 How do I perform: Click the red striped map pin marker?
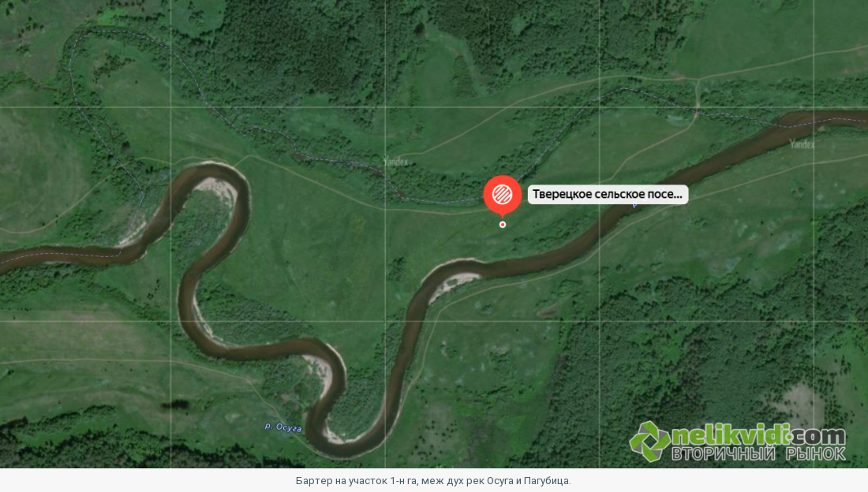tap(502, 195)
